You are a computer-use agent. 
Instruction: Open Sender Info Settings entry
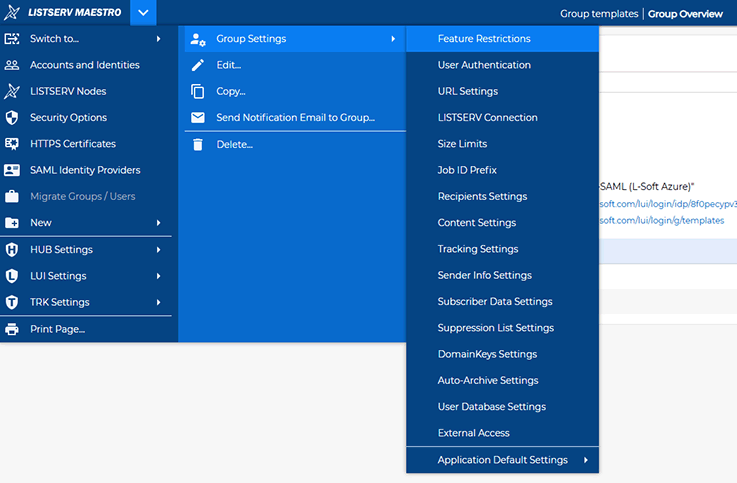click(502, 275)
